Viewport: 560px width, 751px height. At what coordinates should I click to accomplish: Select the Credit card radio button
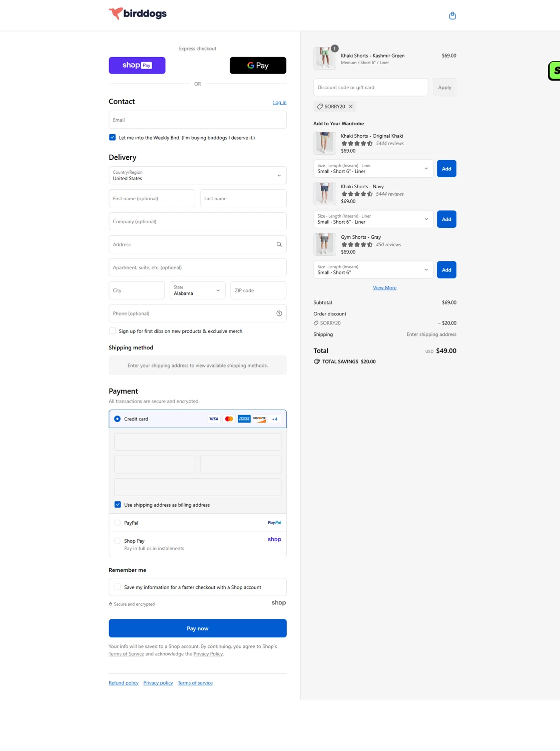click(x=117, y=419)
